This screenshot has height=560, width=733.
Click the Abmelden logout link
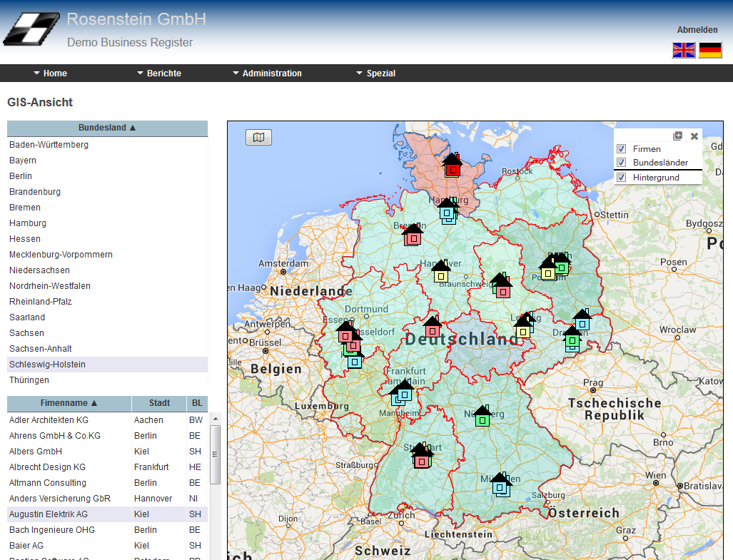point(697,30)
